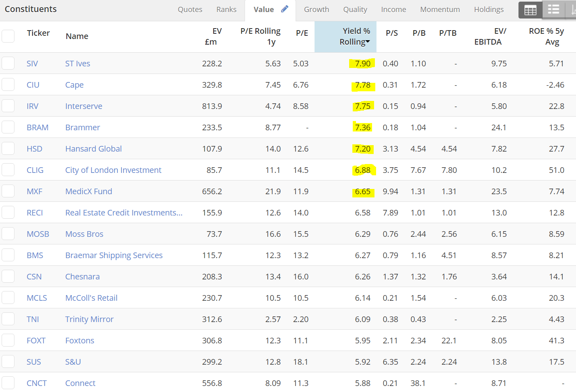
Task: Sort by P/B column header
Action: pyautogui.click(x=419, y=33)
